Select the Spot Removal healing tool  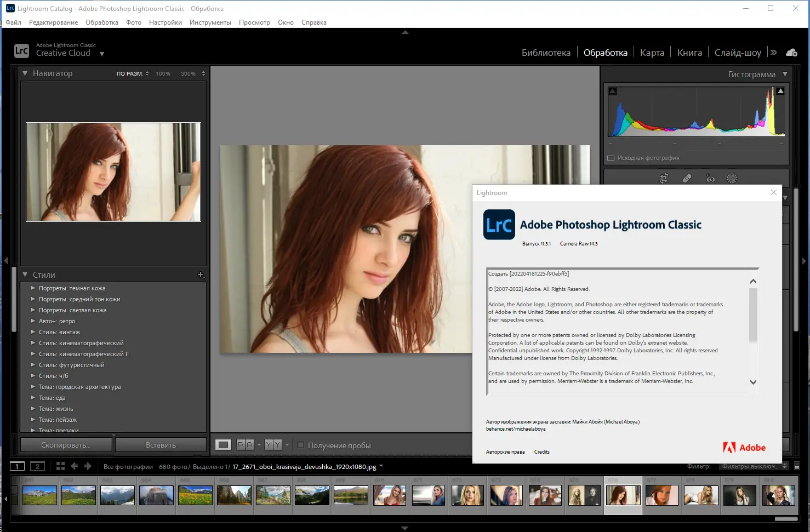coord(686,178)
